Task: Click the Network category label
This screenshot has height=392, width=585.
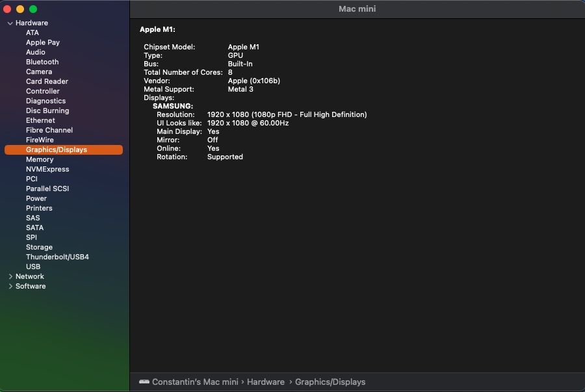Action: [29, 276]
